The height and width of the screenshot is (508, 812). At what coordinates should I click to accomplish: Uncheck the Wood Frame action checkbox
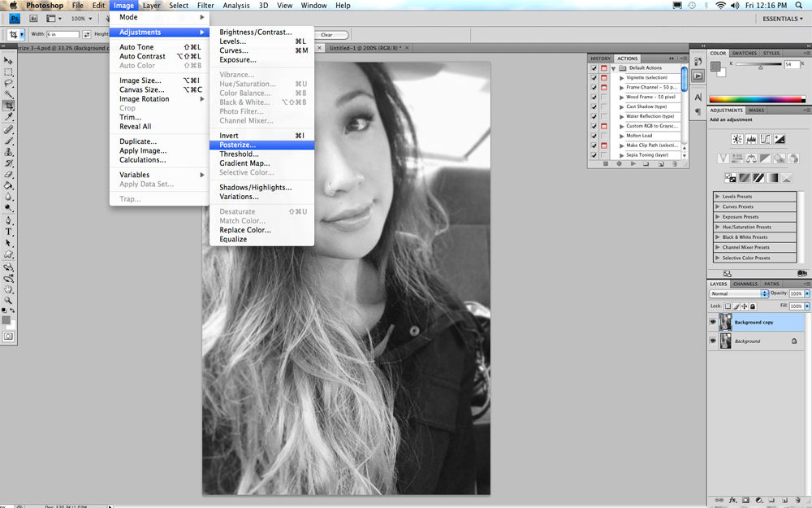click(594, 97)
